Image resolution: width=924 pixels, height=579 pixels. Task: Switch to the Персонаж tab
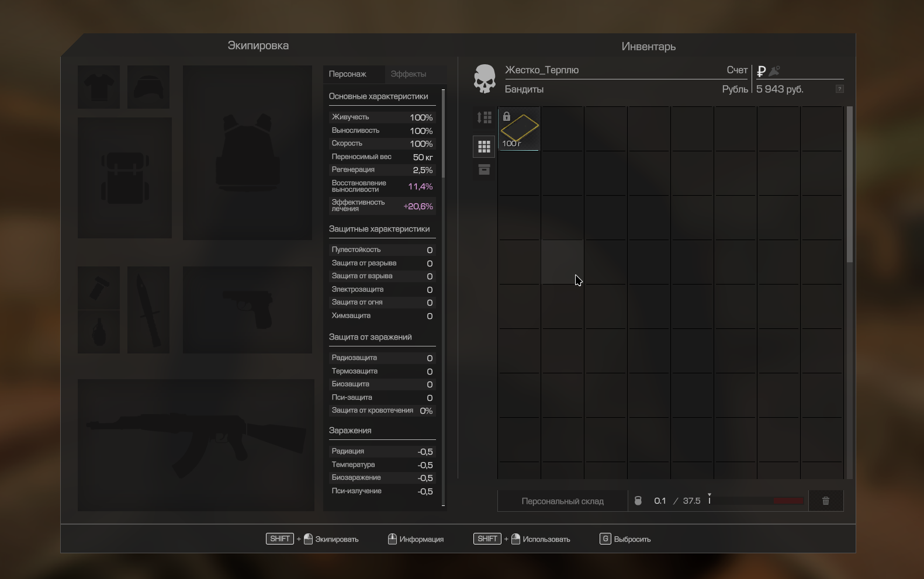[348, 74]
